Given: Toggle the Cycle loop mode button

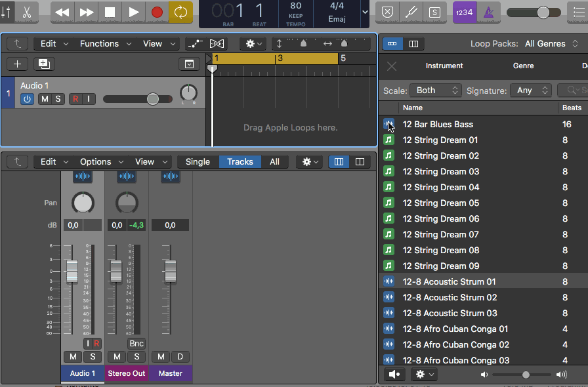Looking at the screenshot, I should tap(180, 12).
